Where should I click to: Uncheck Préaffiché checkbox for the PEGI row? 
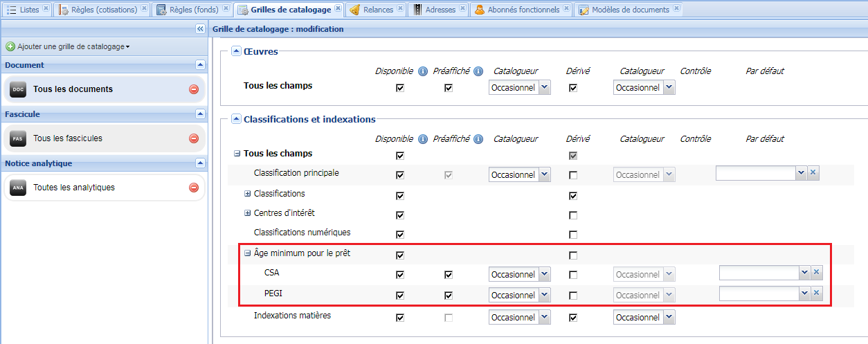449,296
